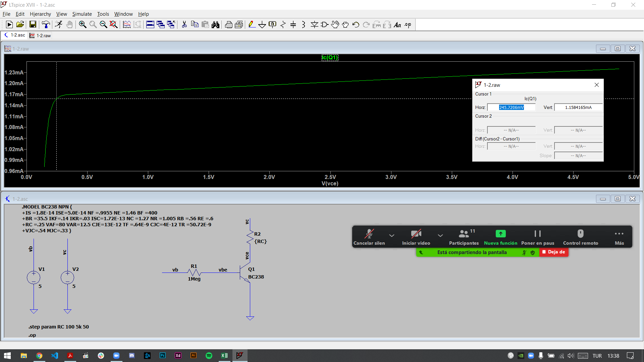
Task: Click Cursor 1 Horz value field
Action: 511,107
